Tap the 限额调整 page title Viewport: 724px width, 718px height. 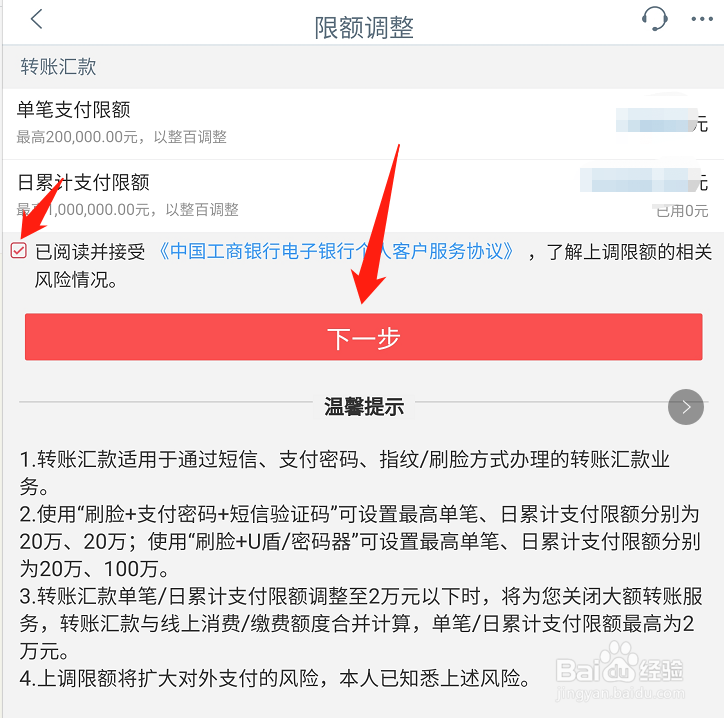coord(363,27)
